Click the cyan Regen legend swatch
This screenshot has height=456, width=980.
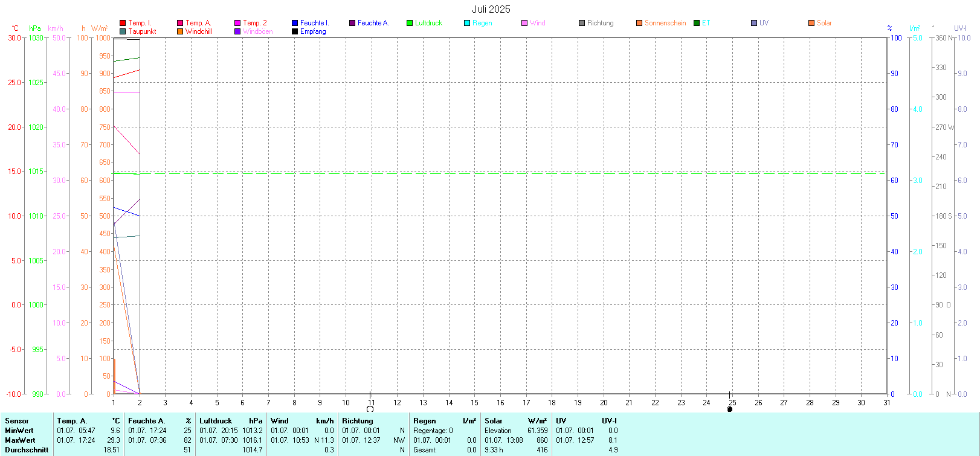point(467,23)
